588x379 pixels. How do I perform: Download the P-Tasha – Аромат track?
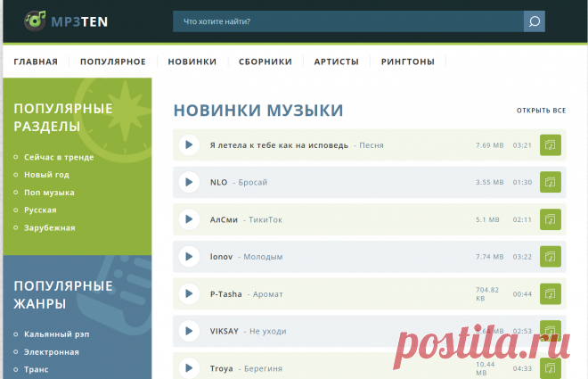pos(551,293)
